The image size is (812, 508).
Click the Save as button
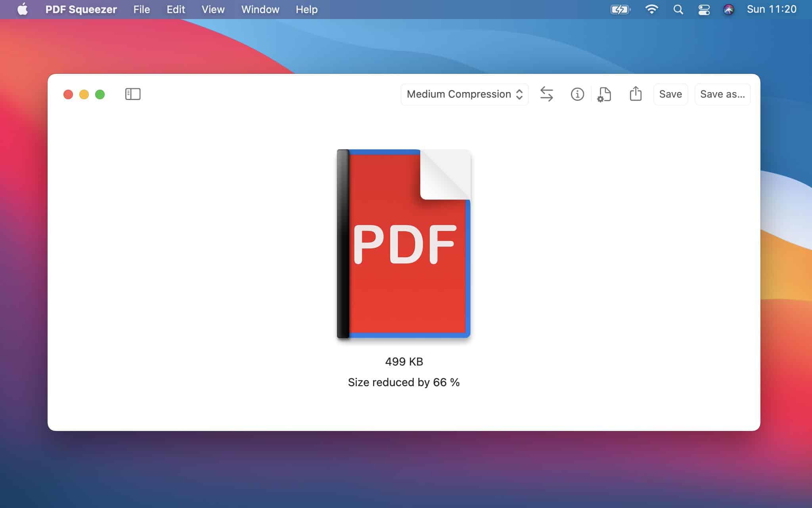click(722, 94)
